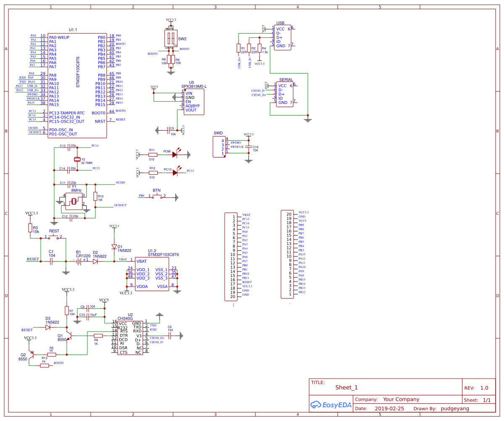Select the B1 CR1220 battery symbol
504x421 pixels.
tap(79, 261)
